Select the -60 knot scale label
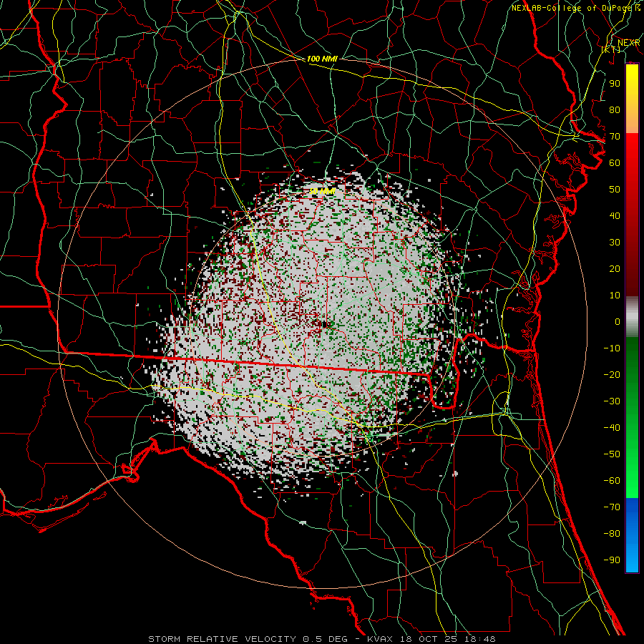The width and height of the screenshot is (644, 644). pyautogui.click(x=612, y=481)
